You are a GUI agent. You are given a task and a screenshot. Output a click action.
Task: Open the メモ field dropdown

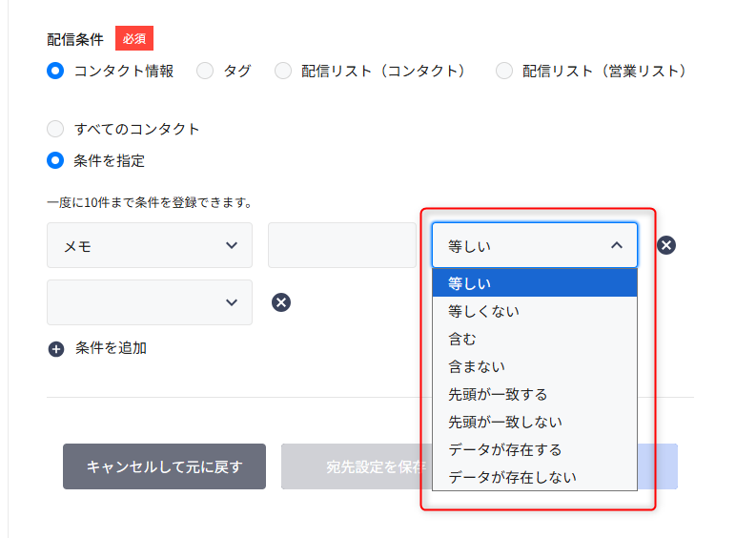[150, 245]
